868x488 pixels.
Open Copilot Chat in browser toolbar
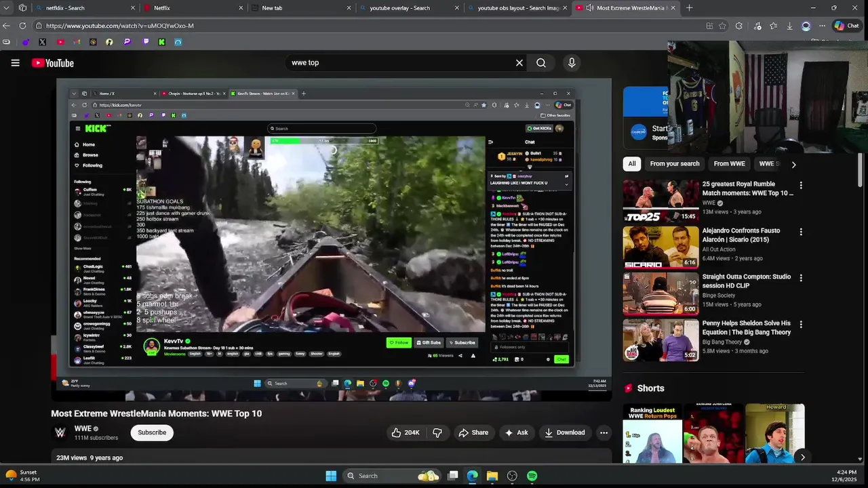click(846, 26)
